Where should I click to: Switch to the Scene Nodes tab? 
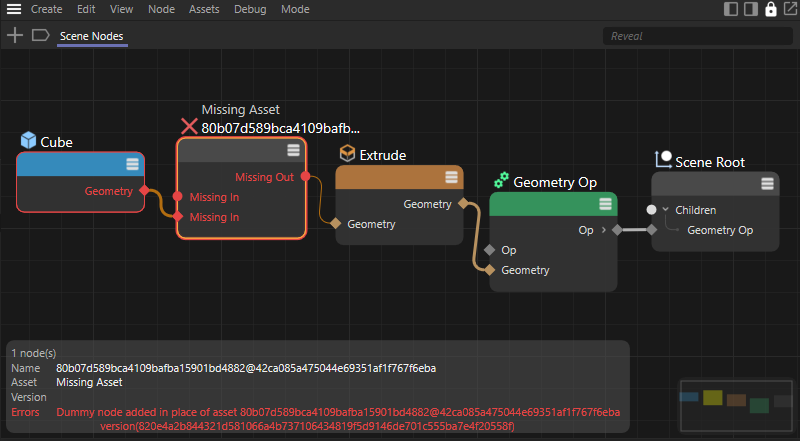[x=92, y=36]
